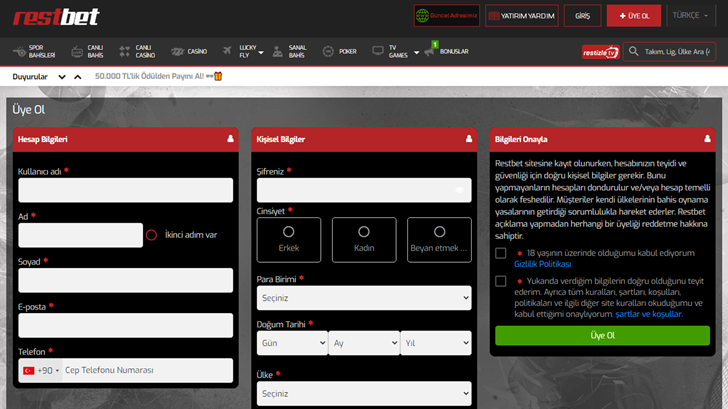This screenshot has width=728, height=409.
Task: Focus the Cep Telefonu Numarası field
Action: pyautogui.click(x=147, y=370)
